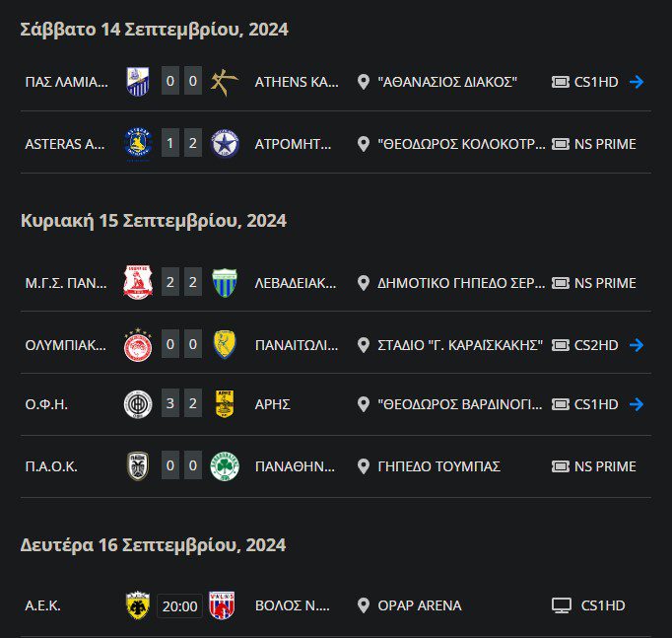Image resolution: width=672 pixels, height=638 pixels.
Task: Click the Athens Kallithea team logo
Action: click(x=224, y=82)
